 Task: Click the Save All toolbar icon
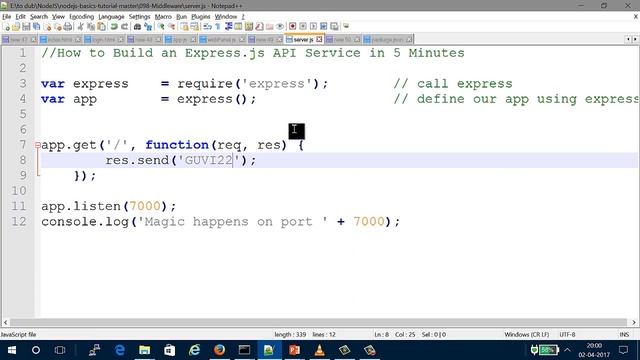pos(36,27)
